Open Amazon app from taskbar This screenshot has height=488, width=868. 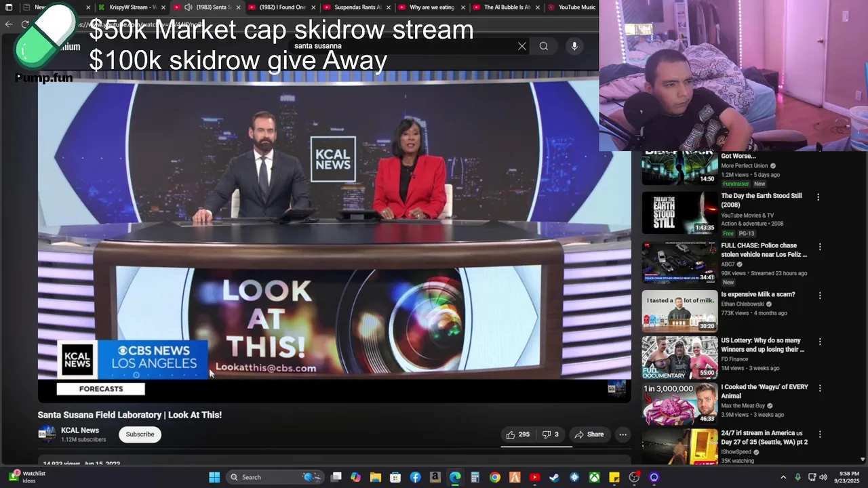pyautogui.click(x=435, y=477)
